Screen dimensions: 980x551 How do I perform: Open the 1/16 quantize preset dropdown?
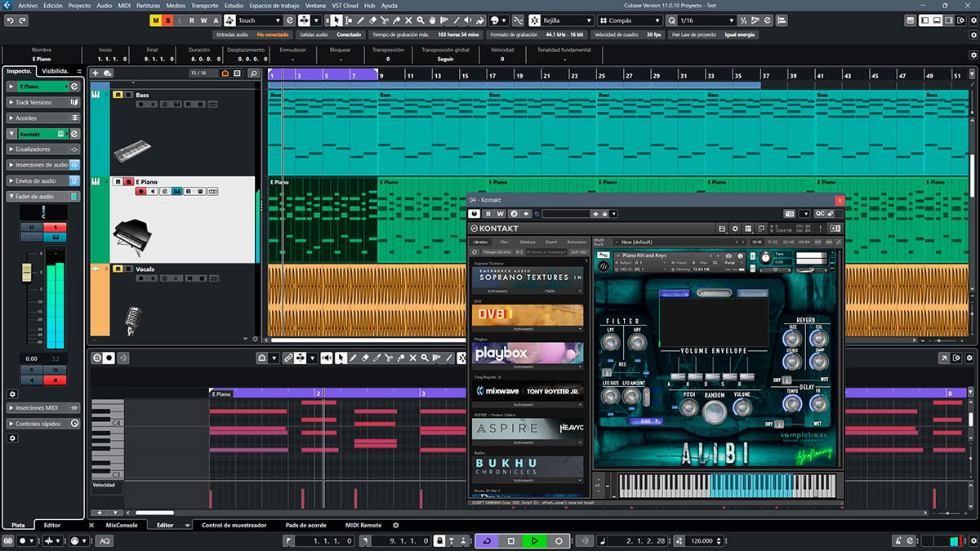[x=706, y=20]
